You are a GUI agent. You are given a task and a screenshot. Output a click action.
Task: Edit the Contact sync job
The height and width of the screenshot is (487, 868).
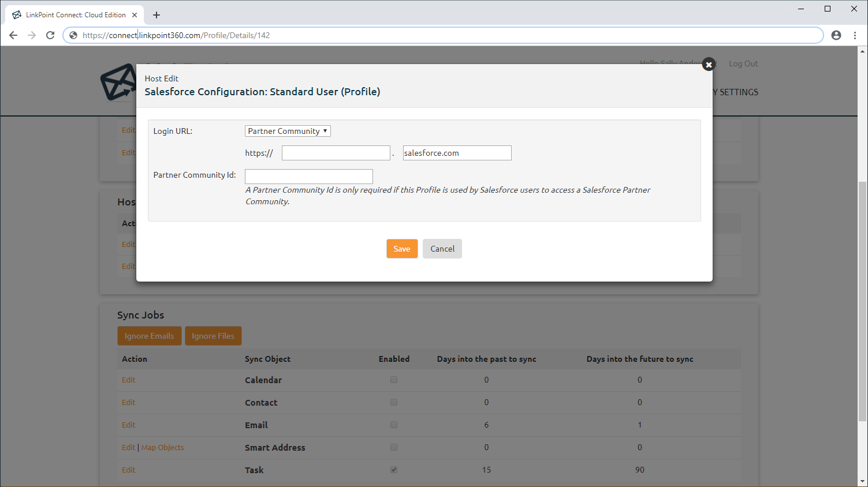click(x=128, y=402)
